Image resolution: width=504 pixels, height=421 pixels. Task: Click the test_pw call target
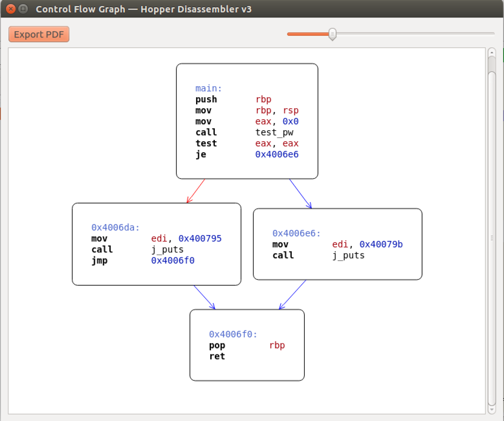coord(274,132)
